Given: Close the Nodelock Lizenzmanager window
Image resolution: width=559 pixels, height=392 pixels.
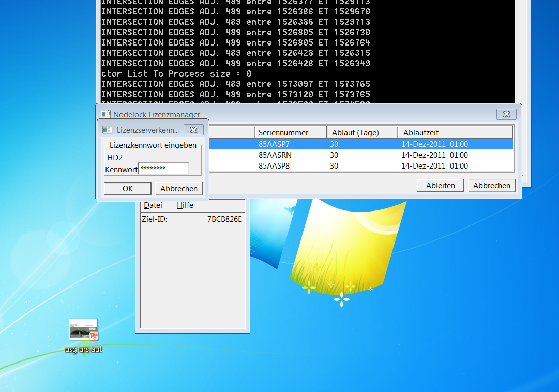Looking at the screenshot, I should [x=506, y=114].
